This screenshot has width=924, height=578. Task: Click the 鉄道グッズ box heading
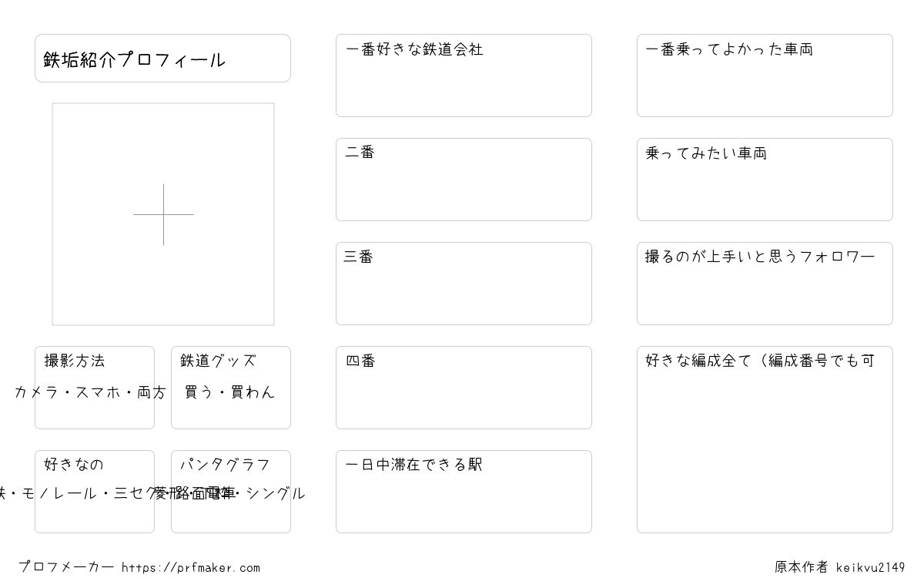pos(218,361)
